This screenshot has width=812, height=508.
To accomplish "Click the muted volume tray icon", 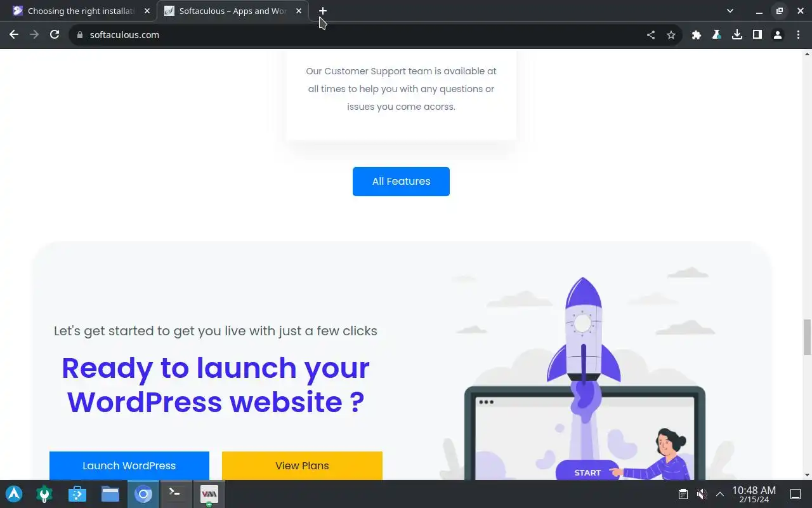I will click(x=702, y=494).
